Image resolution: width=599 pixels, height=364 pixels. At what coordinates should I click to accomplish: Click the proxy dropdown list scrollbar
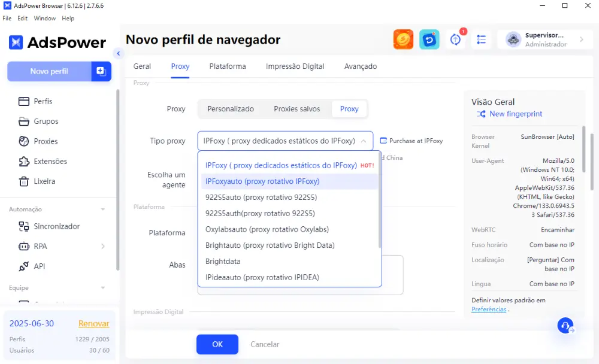click(380, 200)
